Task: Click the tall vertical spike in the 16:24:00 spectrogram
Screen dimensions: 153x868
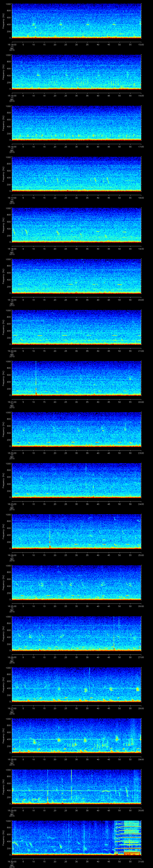Action: click(50, 531)
